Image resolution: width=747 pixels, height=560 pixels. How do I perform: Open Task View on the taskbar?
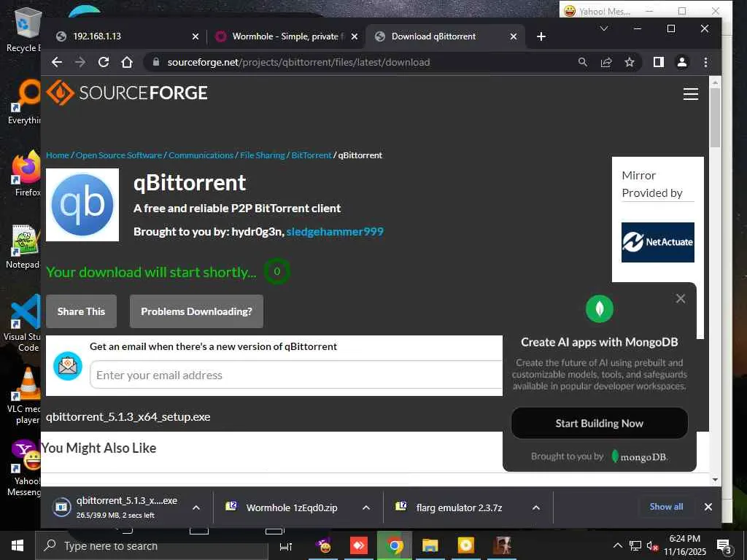[286, 547]
